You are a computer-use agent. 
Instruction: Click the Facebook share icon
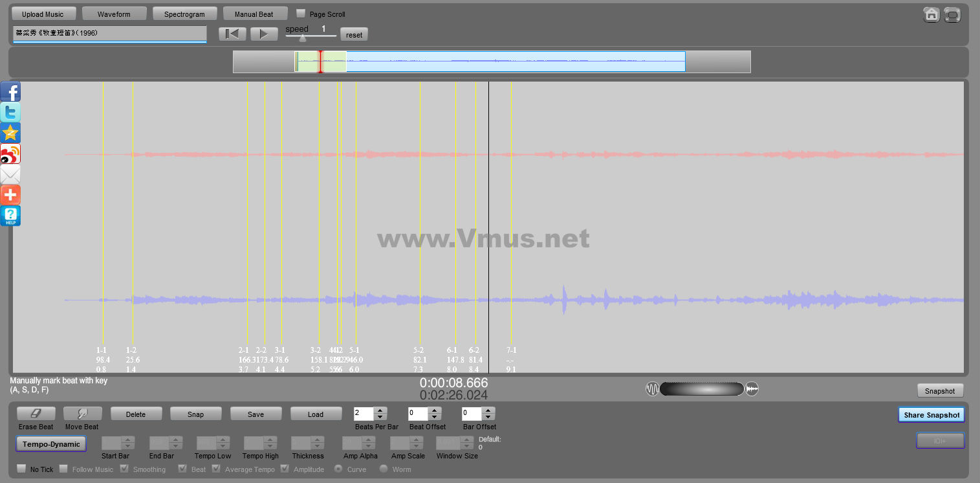pos(11,92)
